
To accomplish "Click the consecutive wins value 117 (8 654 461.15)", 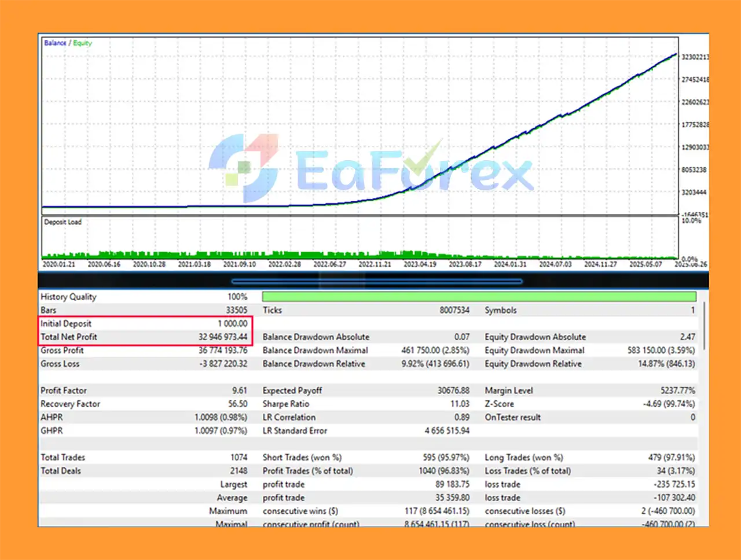I will [437, 511].
